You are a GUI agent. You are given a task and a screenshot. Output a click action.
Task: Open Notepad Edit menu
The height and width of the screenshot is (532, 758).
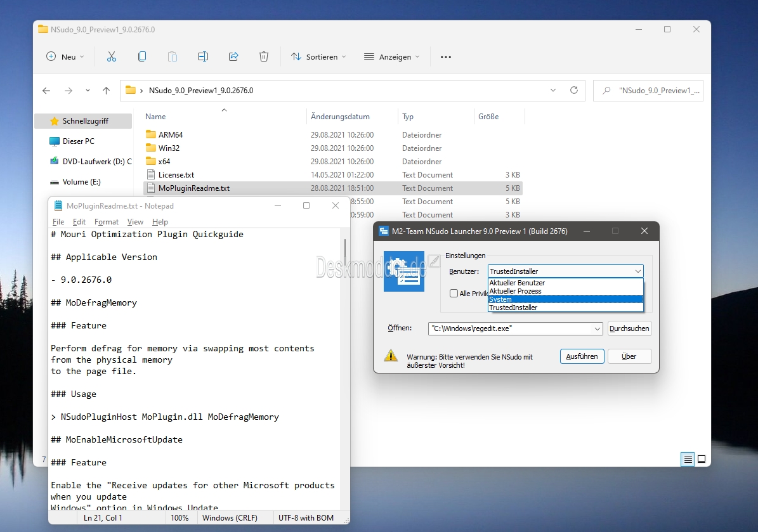click(x=79, y=222)
